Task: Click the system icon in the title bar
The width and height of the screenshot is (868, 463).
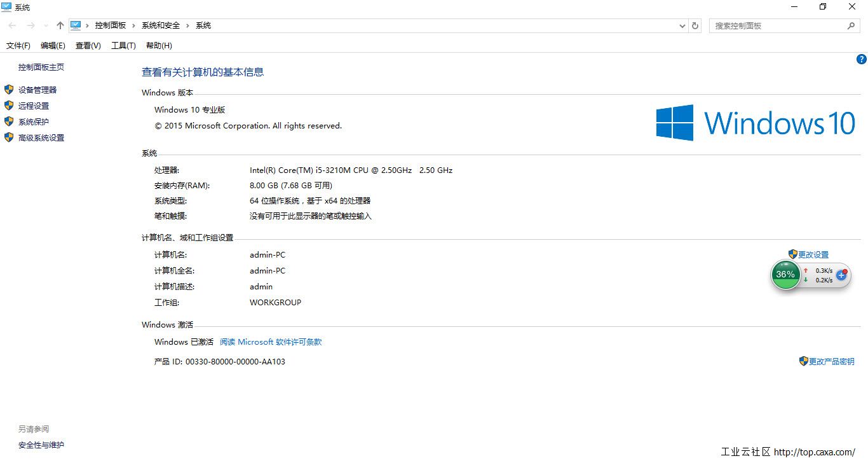Action: pyautogui.click(x=6, y=7)
